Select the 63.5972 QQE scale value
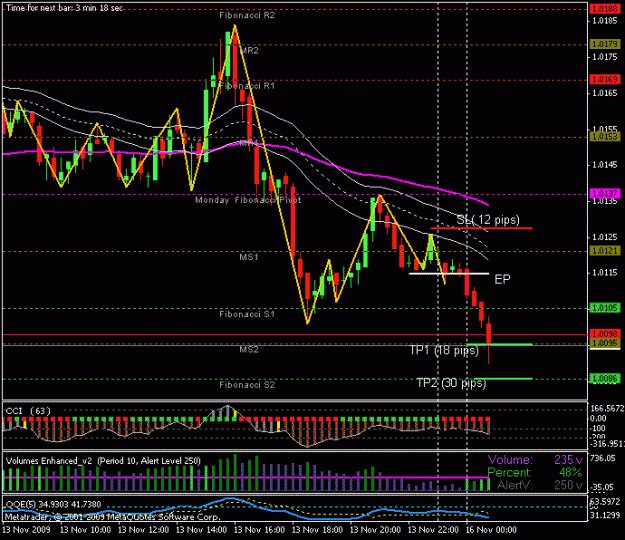The image size is (625, 540). click(605, 501)
